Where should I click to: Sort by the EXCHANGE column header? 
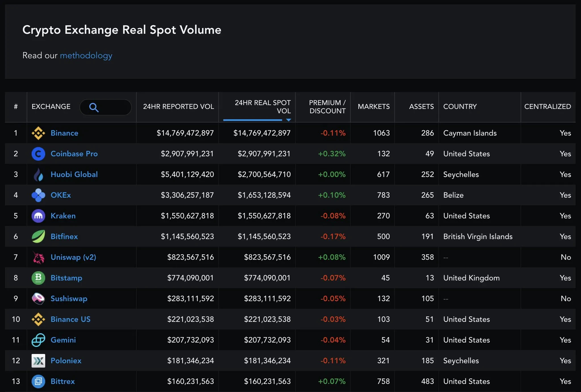click(51, 107)
